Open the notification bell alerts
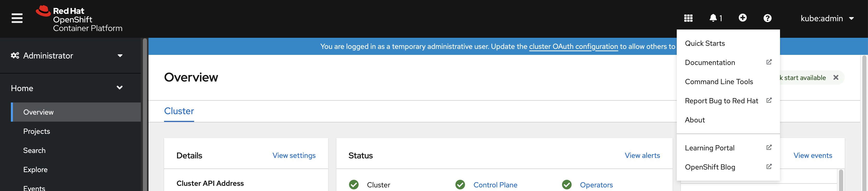 click(x=714, y=18)
